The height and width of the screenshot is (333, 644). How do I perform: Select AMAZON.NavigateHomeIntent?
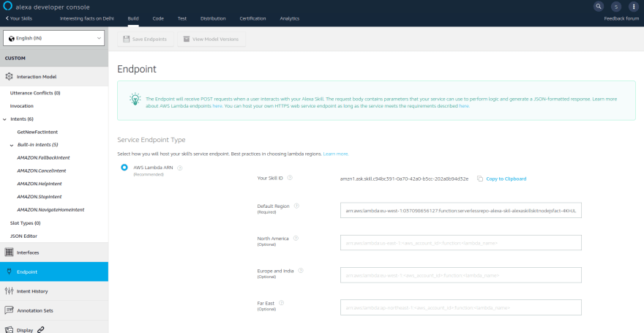point(50,210)
